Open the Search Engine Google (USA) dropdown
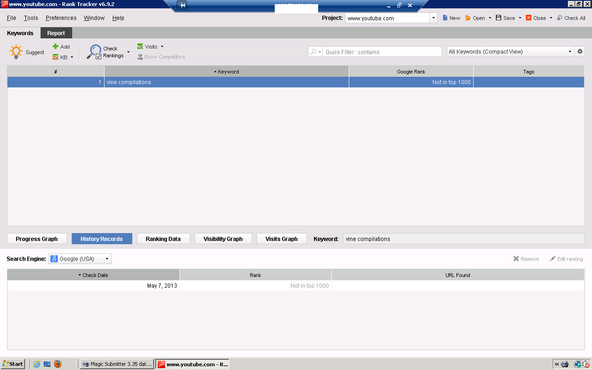Viewport: 592px width, 370px height. point(80,259)
